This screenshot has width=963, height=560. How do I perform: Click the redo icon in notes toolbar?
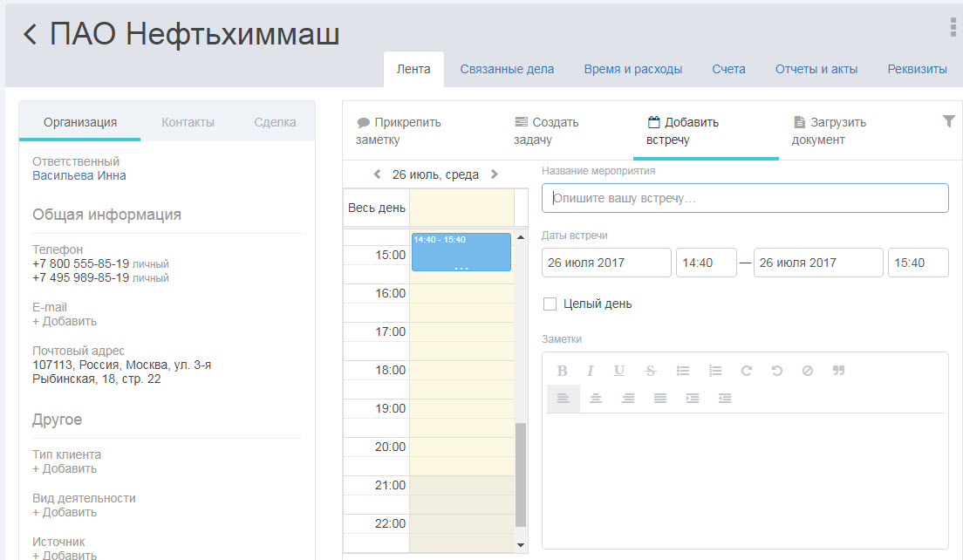(x=746, y=371)
